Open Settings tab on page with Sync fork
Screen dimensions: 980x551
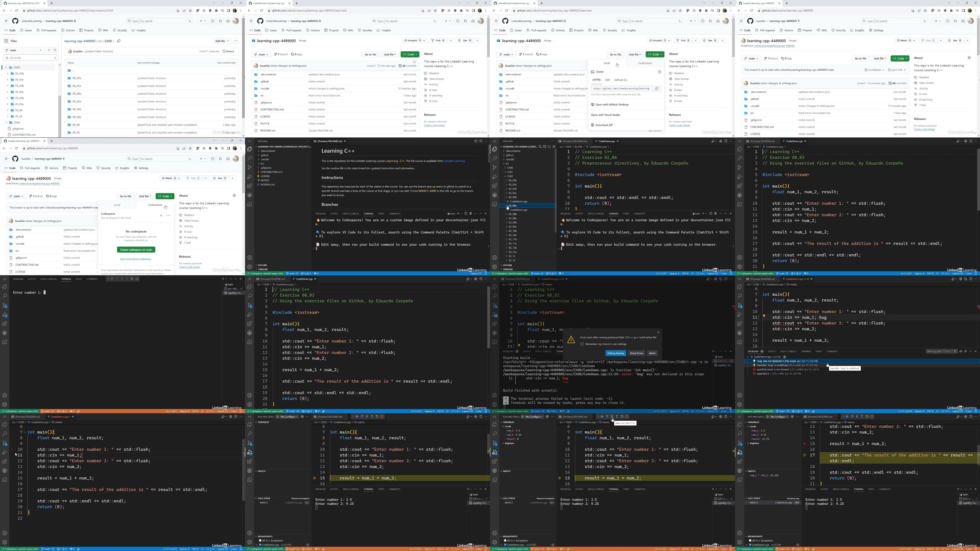pyautogui.click(x=876, y=30)
